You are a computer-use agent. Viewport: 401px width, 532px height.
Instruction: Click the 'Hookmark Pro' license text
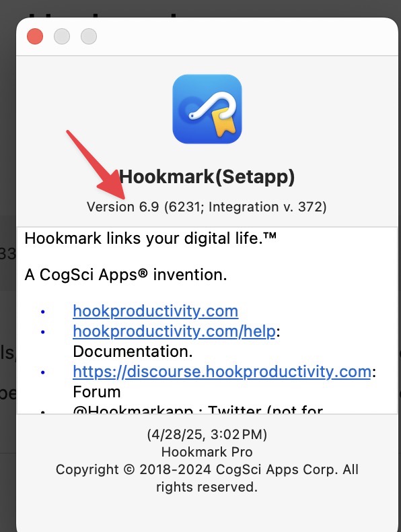tap(207, 452)
